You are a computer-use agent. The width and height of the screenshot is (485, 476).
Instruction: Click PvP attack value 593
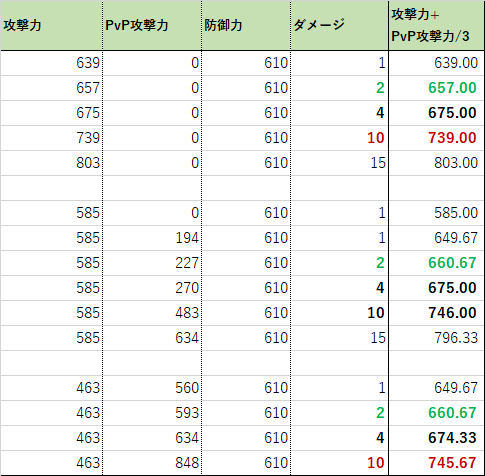pos(152,413)
